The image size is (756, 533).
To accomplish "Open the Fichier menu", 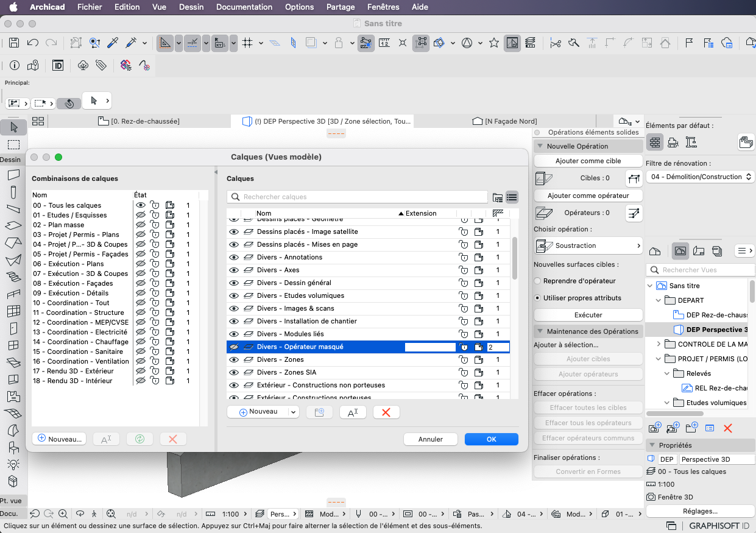I will click(x=90, y=7).
